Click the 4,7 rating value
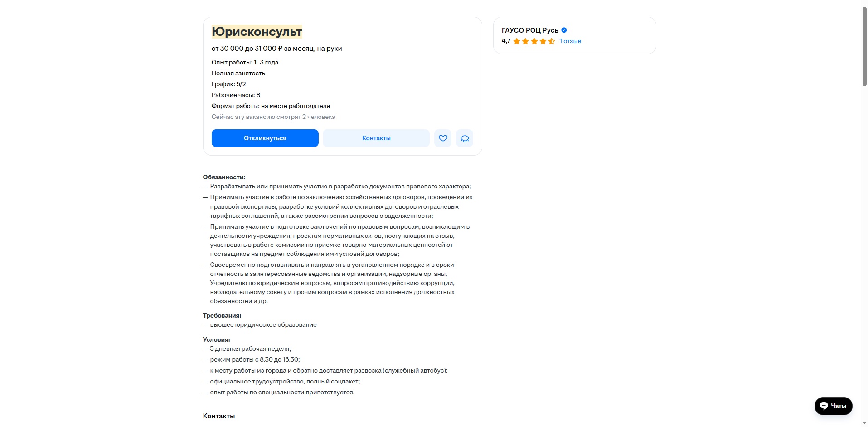Image resolution: width=868 pixels, height=427 pixels. tap(506, 41)
